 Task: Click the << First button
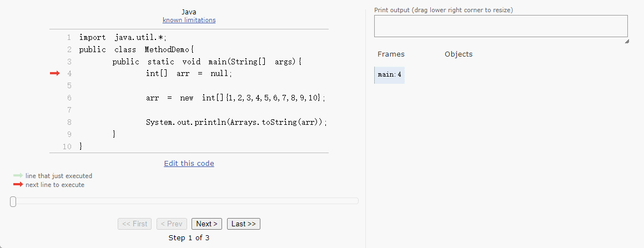point(134,224)
